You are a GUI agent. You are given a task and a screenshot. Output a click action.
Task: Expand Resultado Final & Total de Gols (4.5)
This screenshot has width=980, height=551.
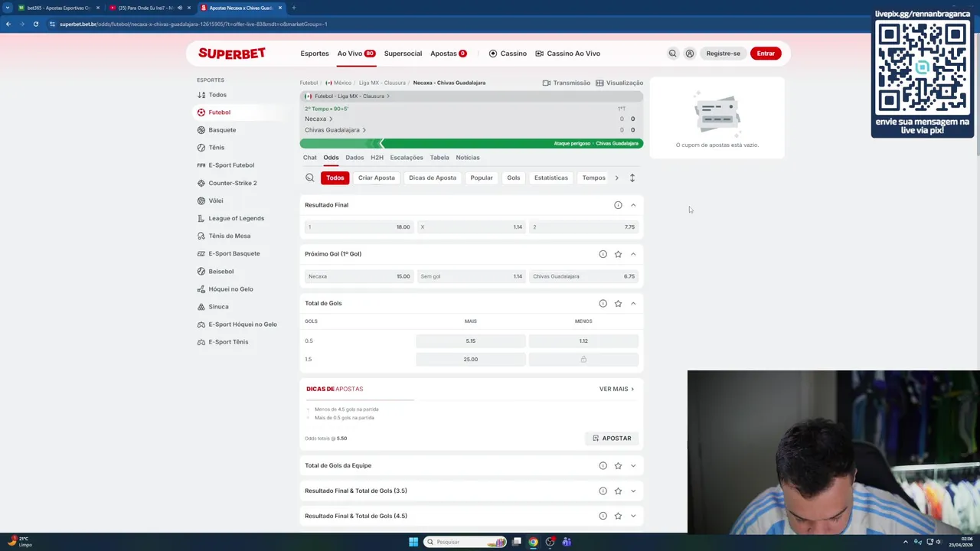click(633, 516)
